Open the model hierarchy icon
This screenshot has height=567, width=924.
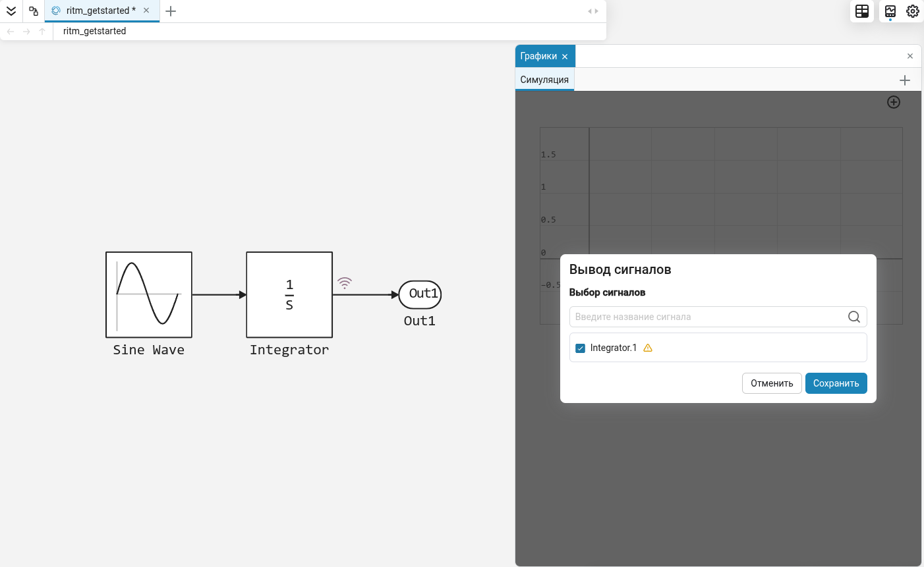coord(34,11)
